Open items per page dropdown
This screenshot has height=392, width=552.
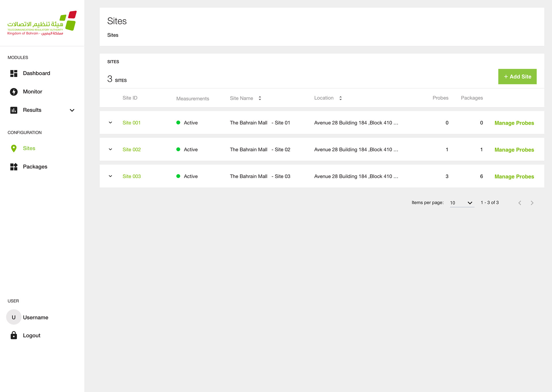point(462,203)
